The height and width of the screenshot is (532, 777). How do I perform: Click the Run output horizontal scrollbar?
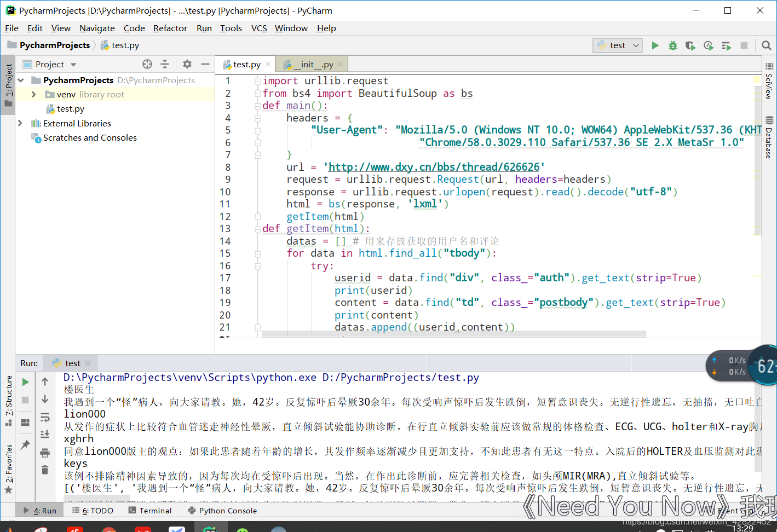pos(96,499)
